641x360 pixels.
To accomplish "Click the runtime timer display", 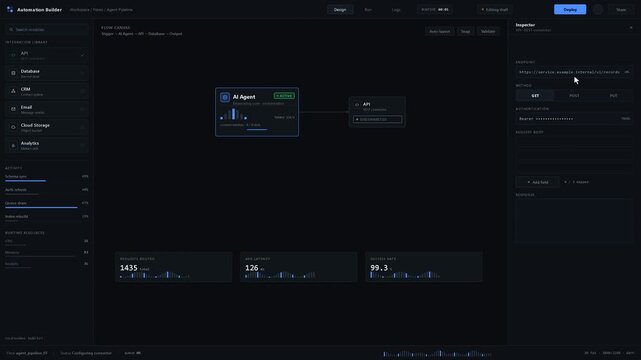I will coord(435,9).
